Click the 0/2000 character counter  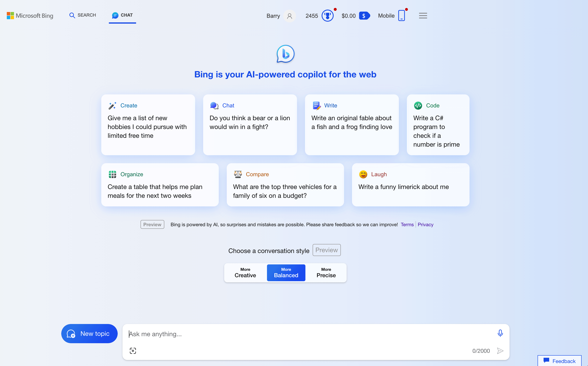pos(481,351)
